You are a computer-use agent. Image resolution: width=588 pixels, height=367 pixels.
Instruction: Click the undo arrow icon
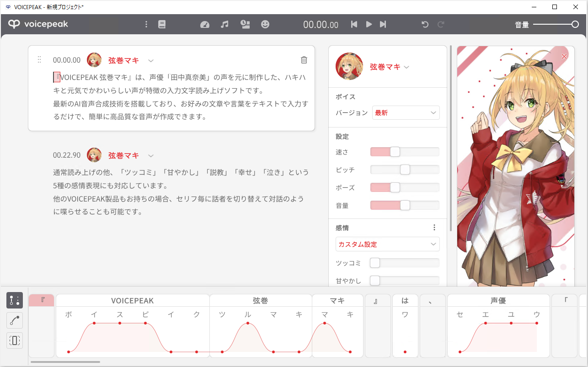click(x=425, y=24)
